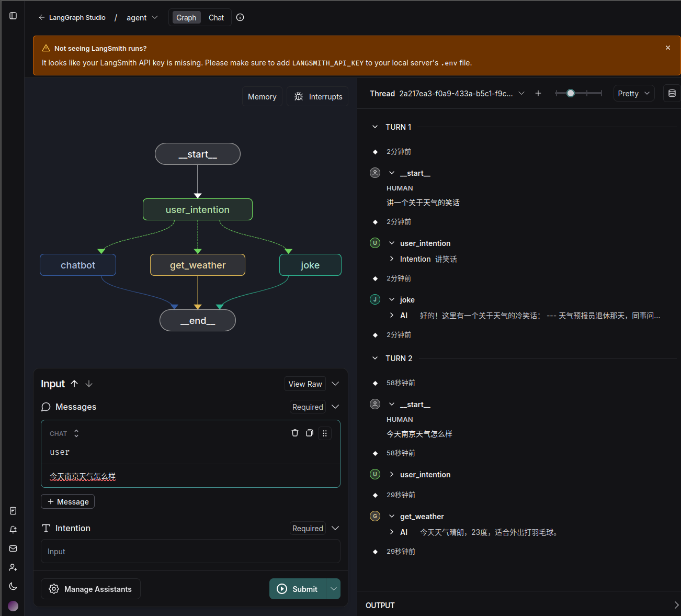Select the Graph tab
This screenshot has width=681, height=616.
point(186,18)
